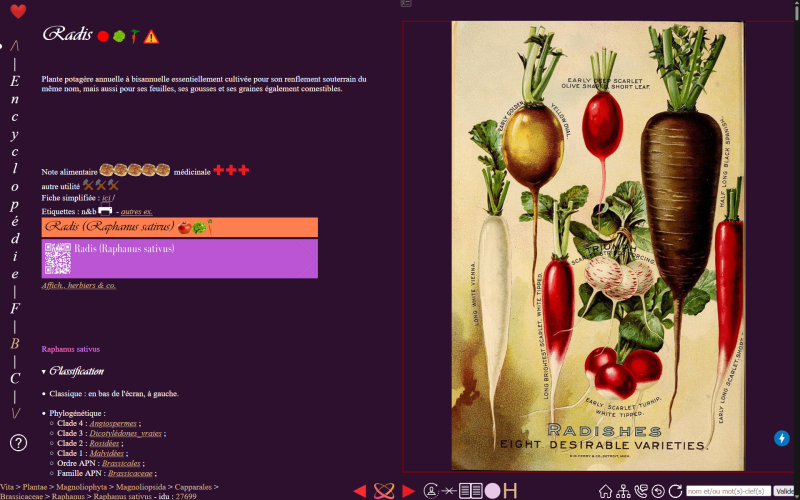Click the down caret in Encyclopédie sidebar
Viewport: 800px width, 500px height.
(15, 414)
